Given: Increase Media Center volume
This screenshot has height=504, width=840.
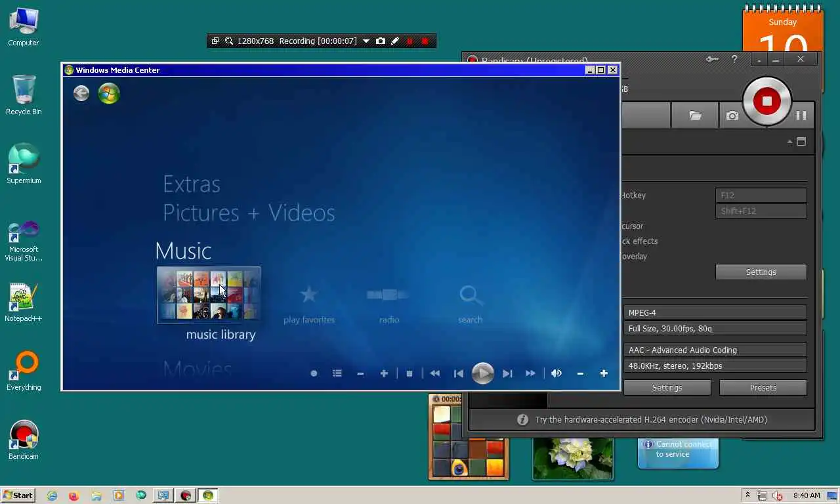Looking at the screenshot, I should (604, 373).
